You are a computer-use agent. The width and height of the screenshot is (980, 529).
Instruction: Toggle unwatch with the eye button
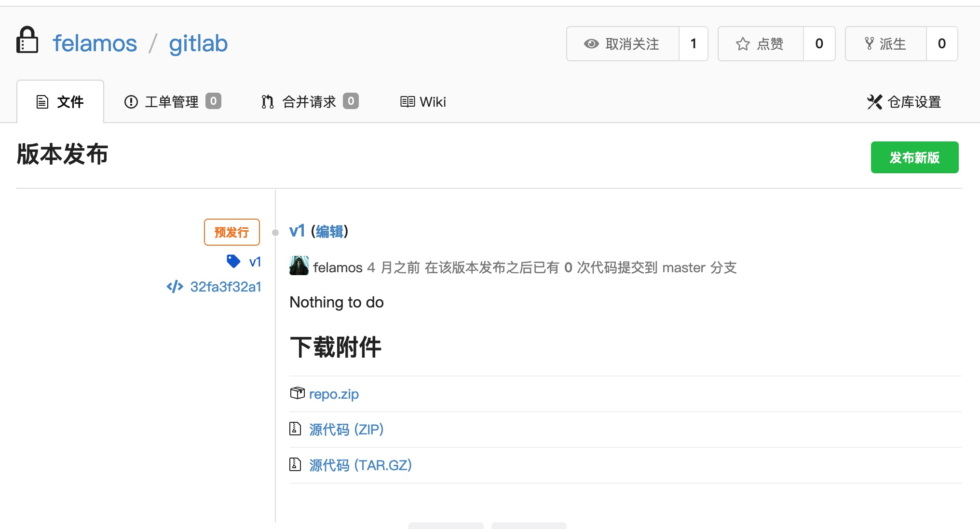tap(623, 44)
